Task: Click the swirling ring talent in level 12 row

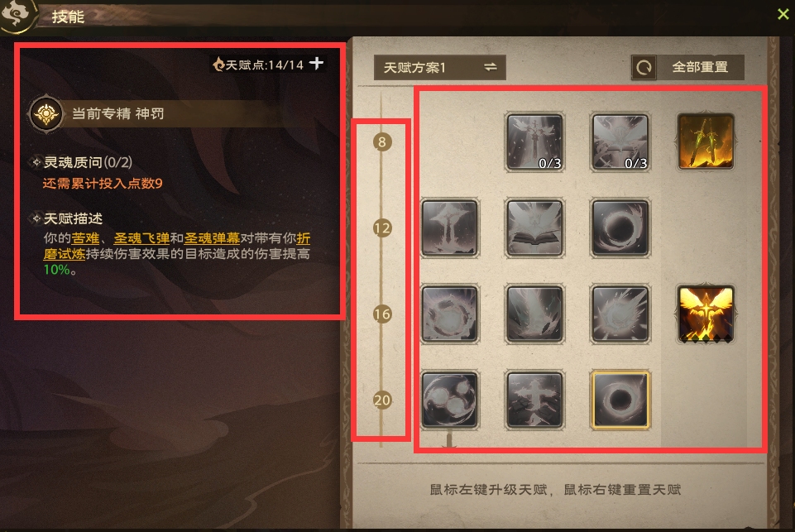Action: coord(620,228)
